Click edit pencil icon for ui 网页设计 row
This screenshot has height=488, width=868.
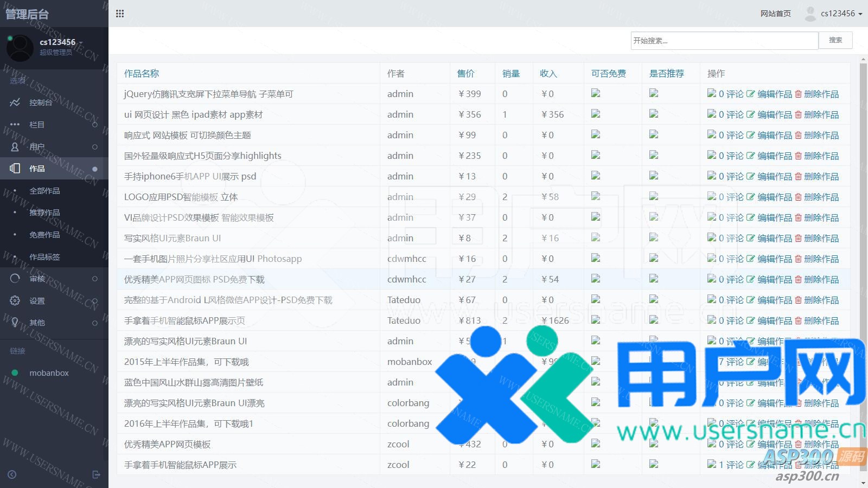[x=750, y=114]
